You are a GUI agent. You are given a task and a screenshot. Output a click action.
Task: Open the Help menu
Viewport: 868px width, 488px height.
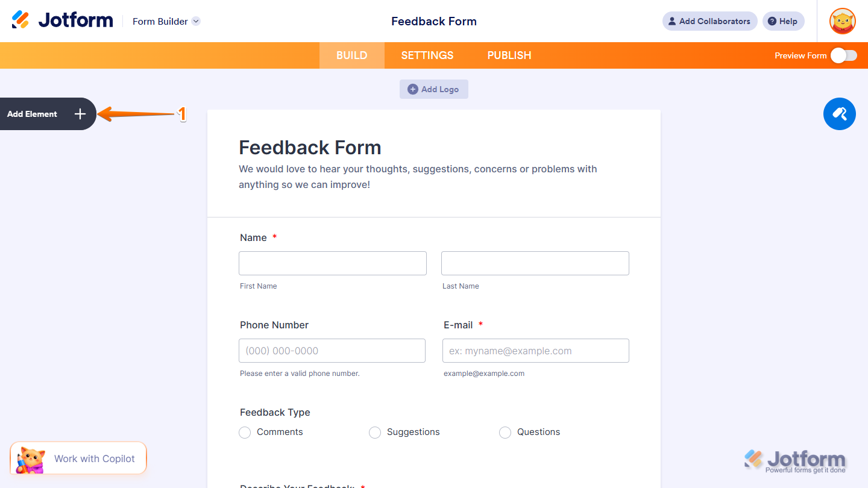coord(783,21)
